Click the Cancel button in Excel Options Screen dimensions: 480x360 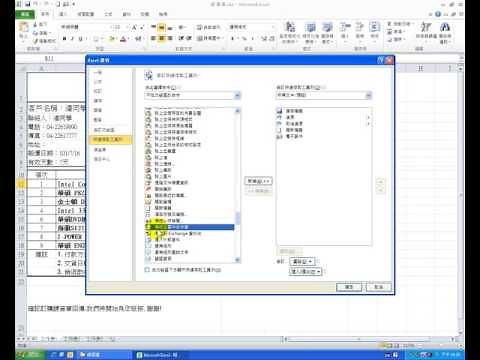click(378, 287)
